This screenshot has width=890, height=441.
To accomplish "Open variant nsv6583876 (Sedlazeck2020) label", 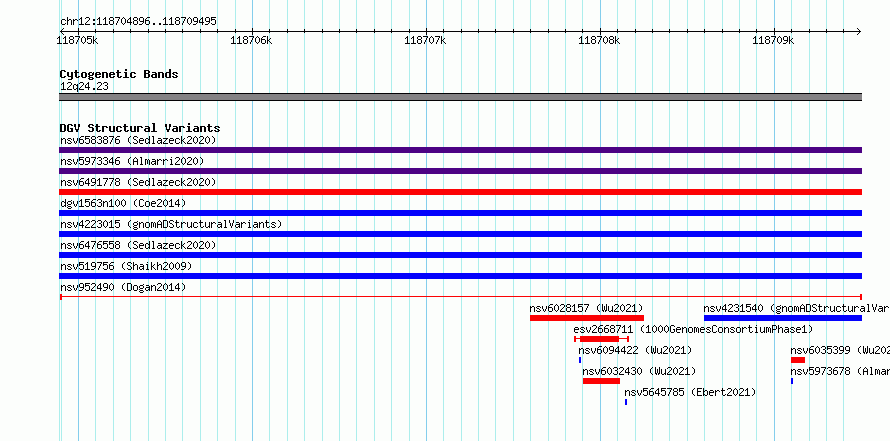I will coord(138,140).
